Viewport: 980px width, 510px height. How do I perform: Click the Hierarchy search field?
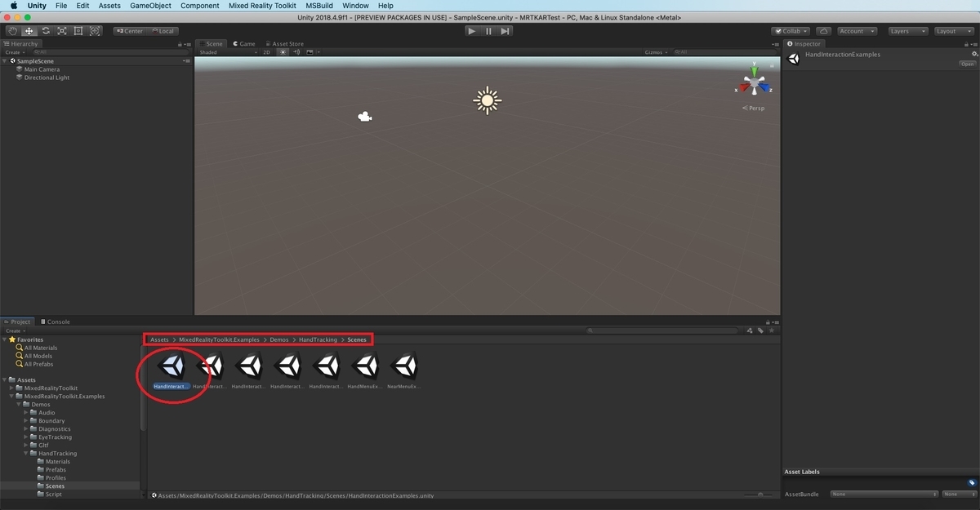pyautogui.click(x=110, y=52)
